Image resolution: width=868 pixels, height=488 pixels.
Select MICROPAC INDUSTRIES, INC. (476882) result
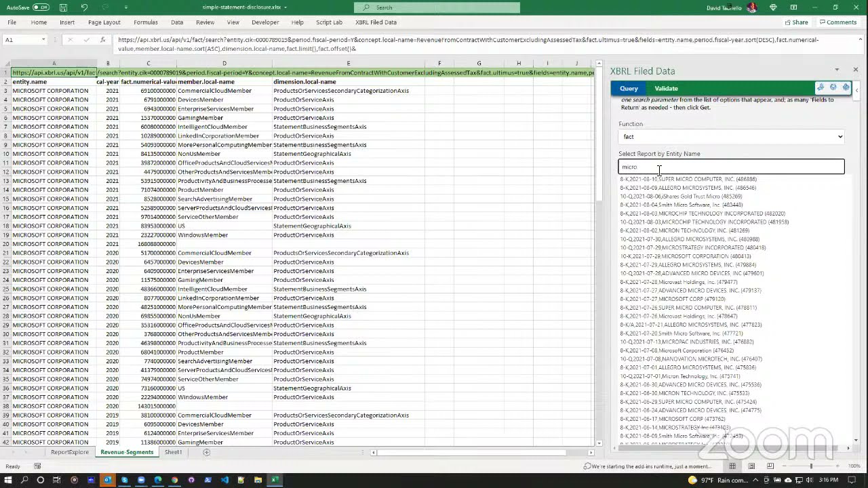[686, 342]
